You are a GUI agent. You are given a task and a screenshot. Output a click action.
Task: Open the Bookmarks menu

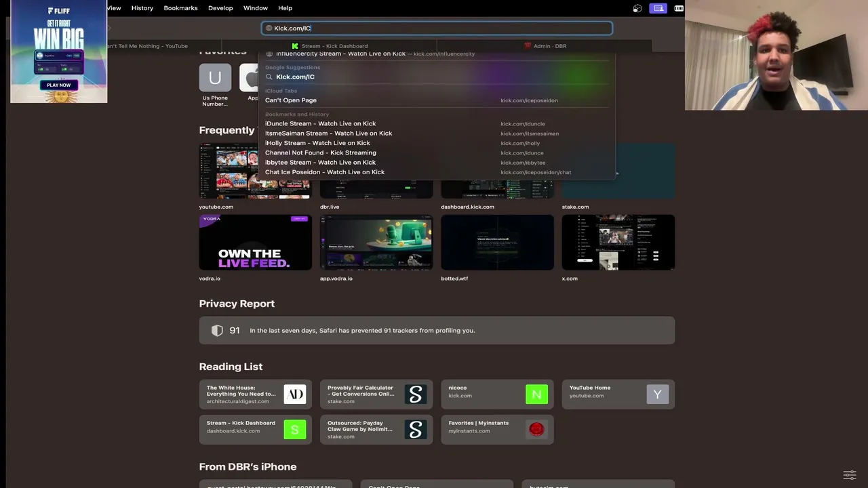pos(180,8)
